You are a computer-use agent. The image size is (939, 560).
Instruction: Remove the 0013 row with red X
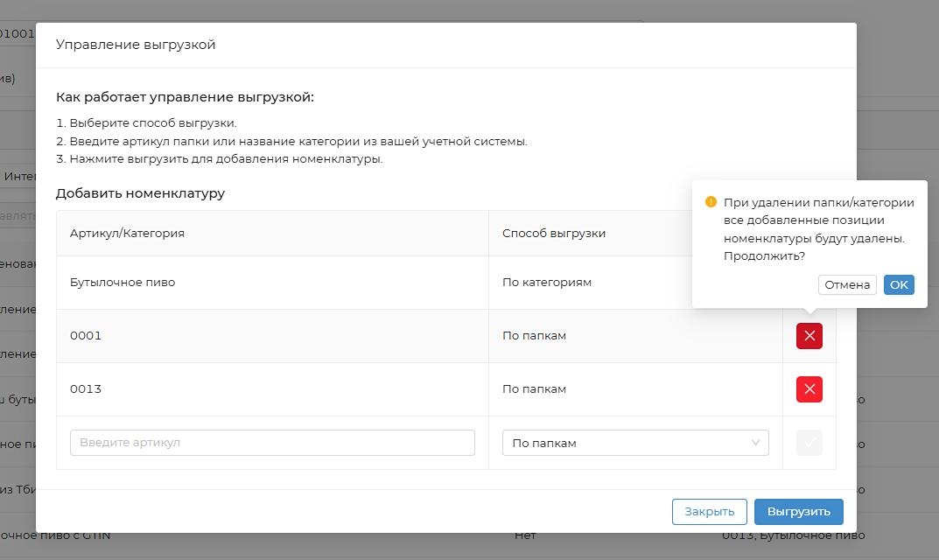809,389
